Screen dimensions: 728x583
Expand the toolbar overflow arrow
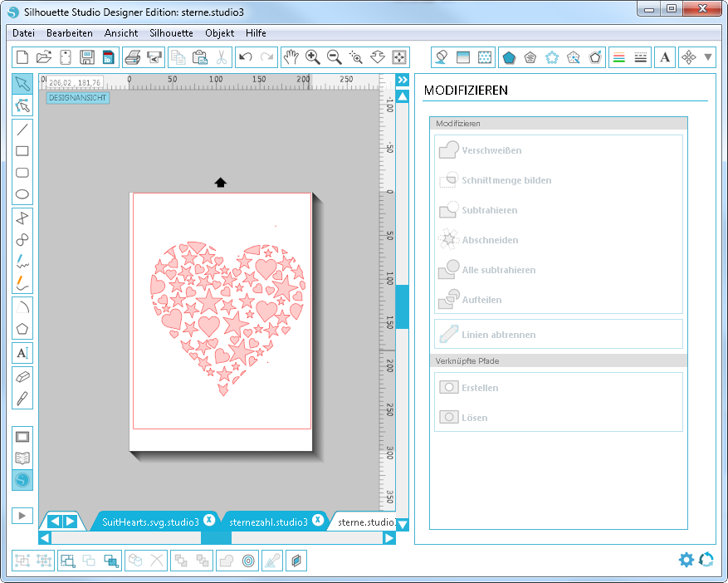coord(708,57)
